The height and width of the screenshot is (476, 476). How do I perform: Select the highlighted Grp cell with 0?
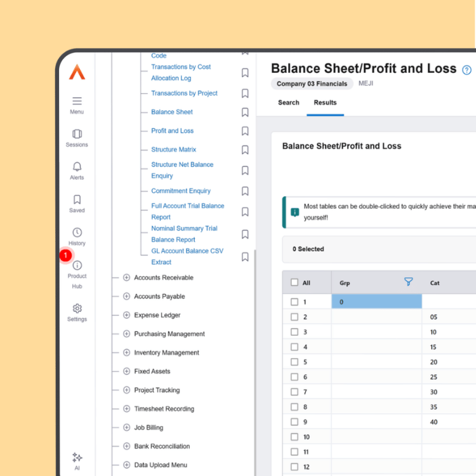(x=376, y=301)
